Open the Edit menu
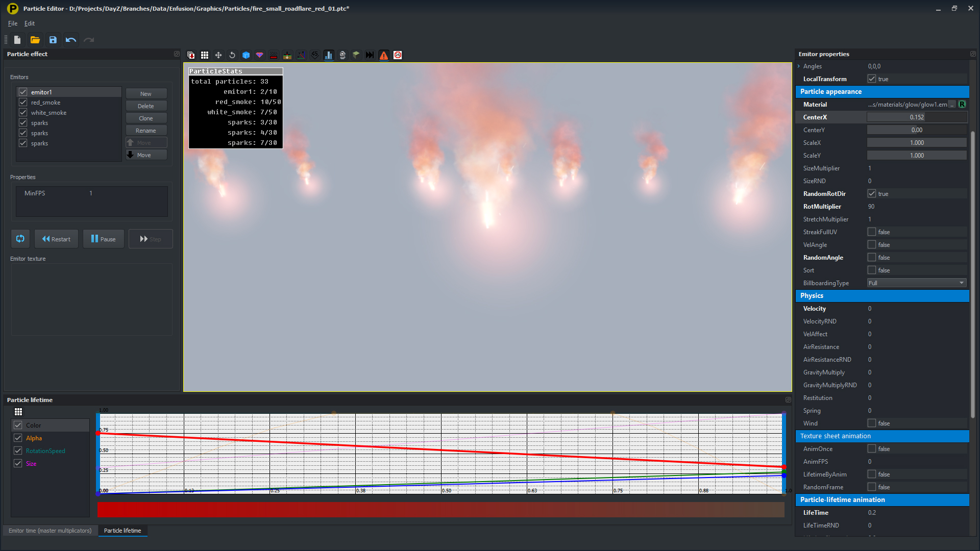 coord(30,23)
